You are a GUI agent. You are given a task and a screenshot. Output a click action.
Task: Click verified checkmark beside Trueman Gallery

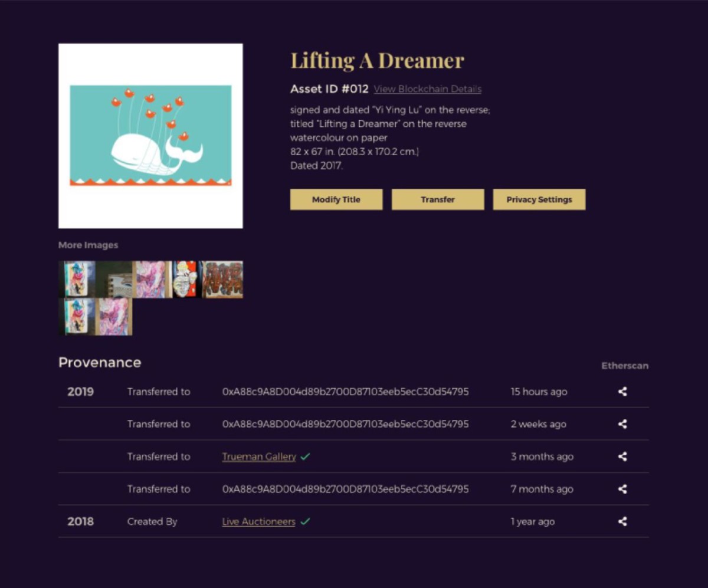tap(305, 456)
